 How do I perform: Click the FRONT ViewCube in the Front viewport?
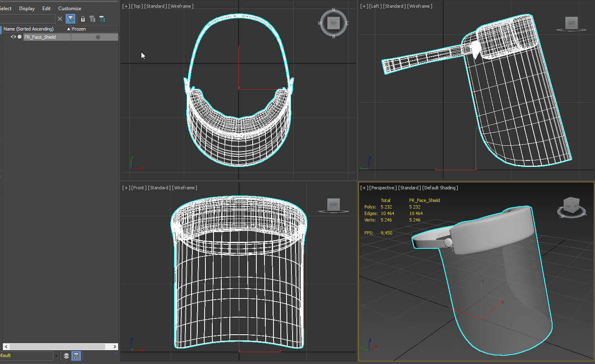coord(333,205)
